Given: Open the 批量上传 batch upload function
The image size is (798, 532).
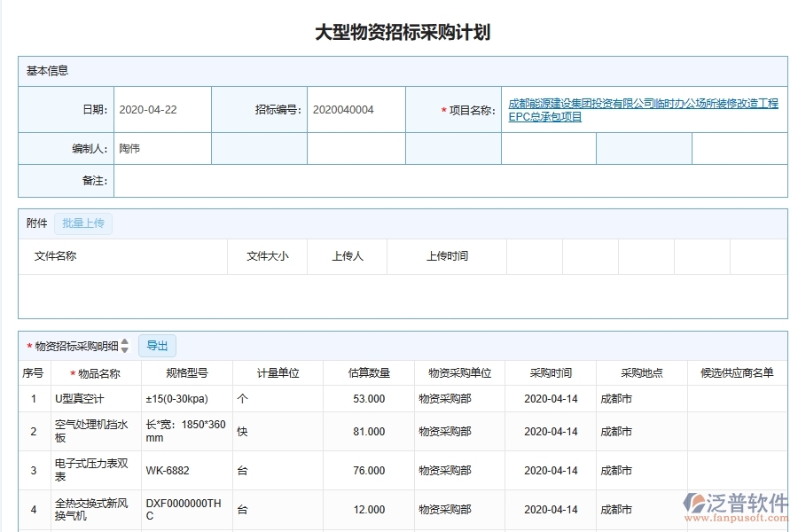Looking at the screenshot, I should point(83,223).
